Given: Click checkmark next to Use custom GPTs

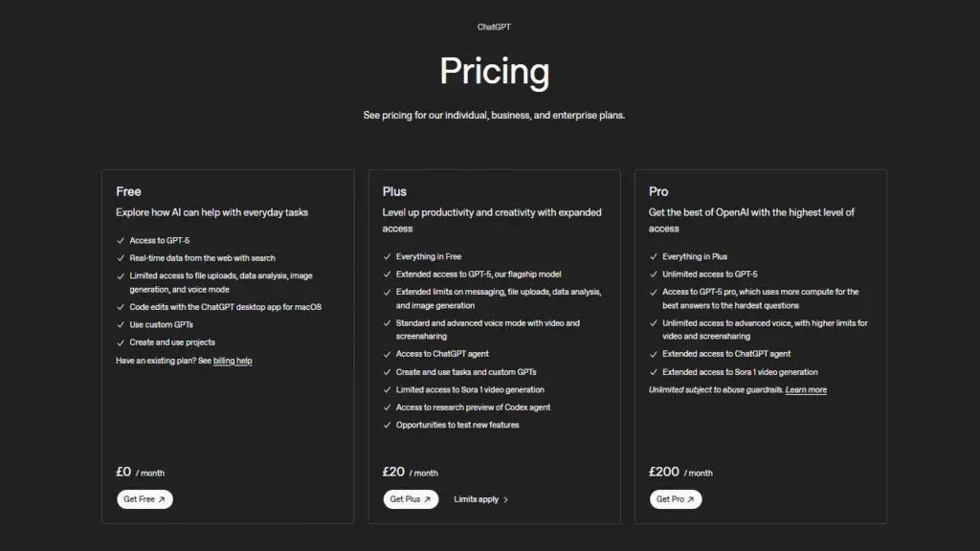Looking at the screenshot, I should pos(121,325).
